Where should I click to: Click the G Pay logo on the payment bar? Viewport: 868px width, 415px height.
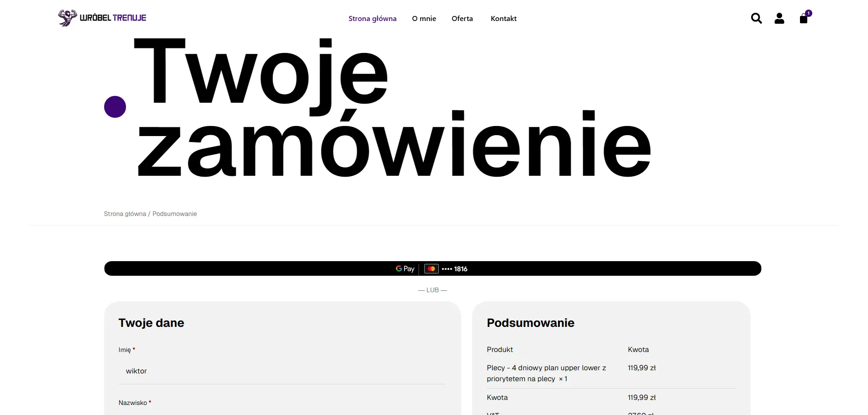pos(404,269)
